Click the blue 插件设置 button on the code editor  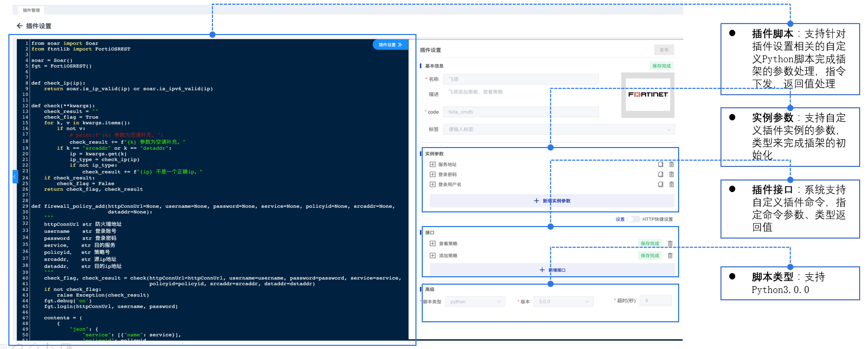390,45
